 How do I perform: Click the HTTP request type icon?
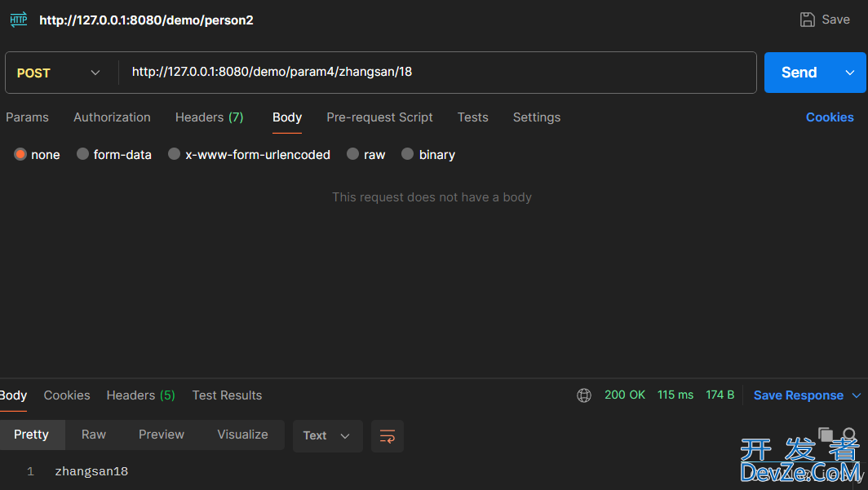coord(18,20)
